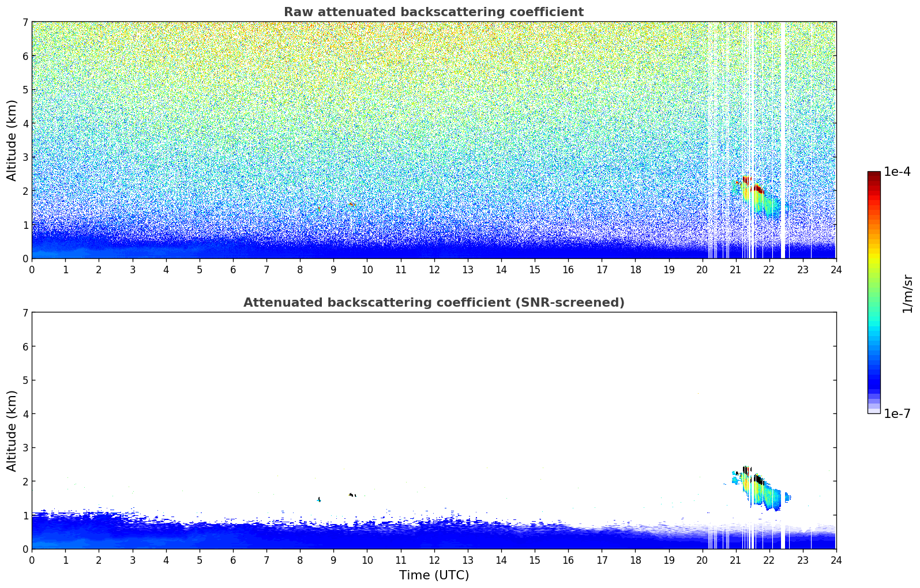Click the hour '12' tick label under the raw plot
Image resolution: width=920 pixels, height=588 pixels.
click(434, 270)
